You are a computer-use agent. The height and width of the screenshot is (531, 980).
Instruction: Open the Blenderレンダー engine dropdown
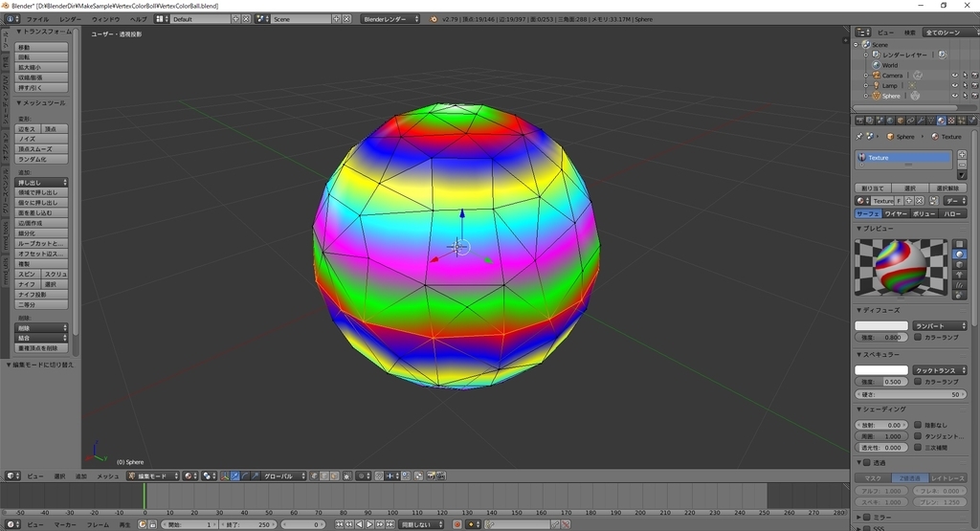390,19
